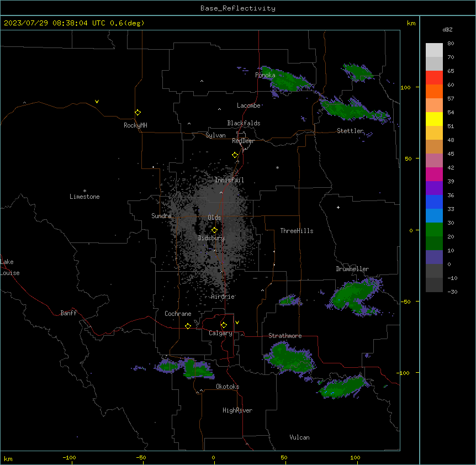Screen dimensions: 476x465
Task: Click the dBZ legend heading
Action: [447, 29]
